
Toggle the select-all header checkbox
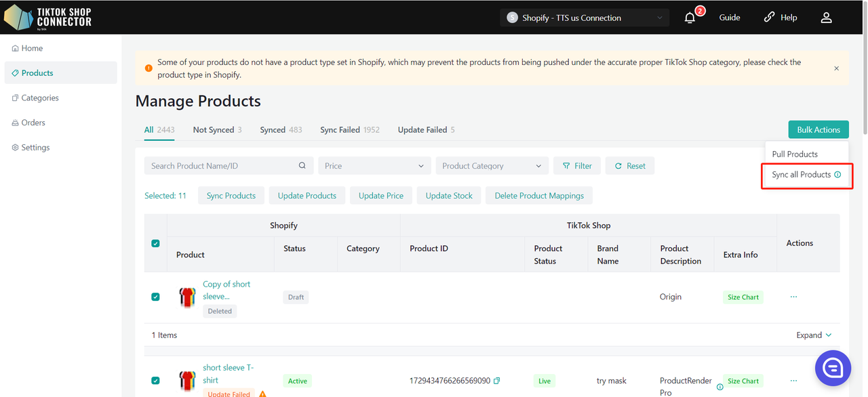point(155,243)
